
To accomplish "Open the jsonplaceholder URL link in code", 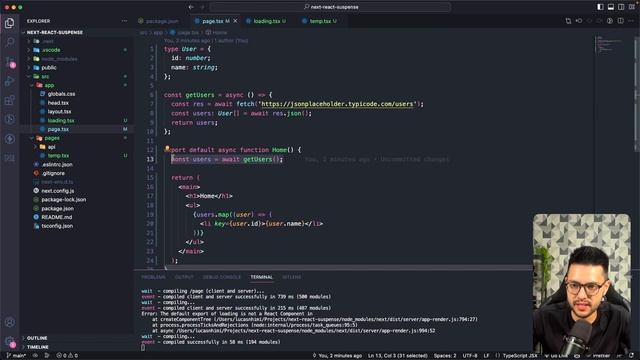I will pyautogui.click(x=337, y=104).
